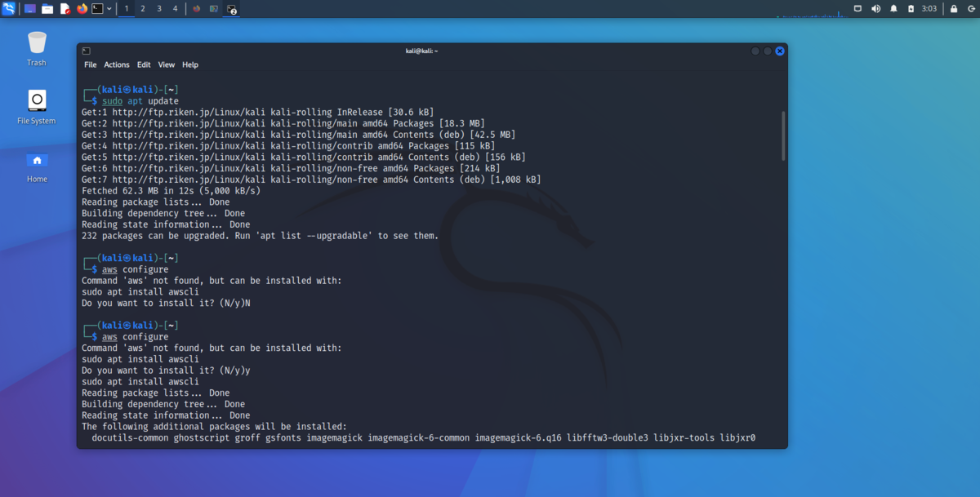This screenshot has height=497, width=980.
Task: Click the '232 packages can be upgraded' line
Action: coord(260,236)
